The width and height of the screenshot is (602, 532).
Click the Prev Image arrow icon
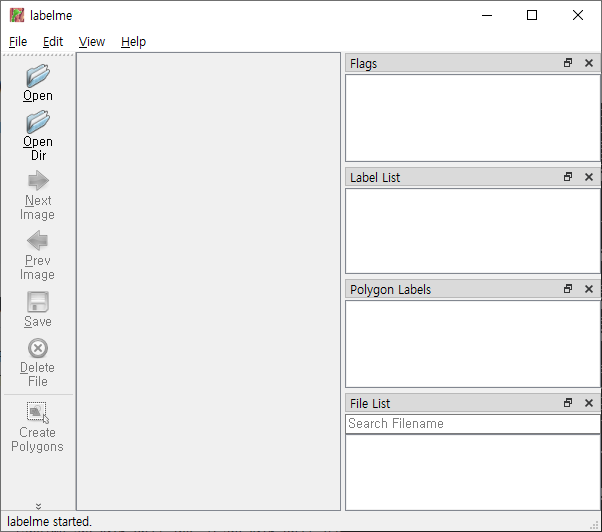point(38,241)
